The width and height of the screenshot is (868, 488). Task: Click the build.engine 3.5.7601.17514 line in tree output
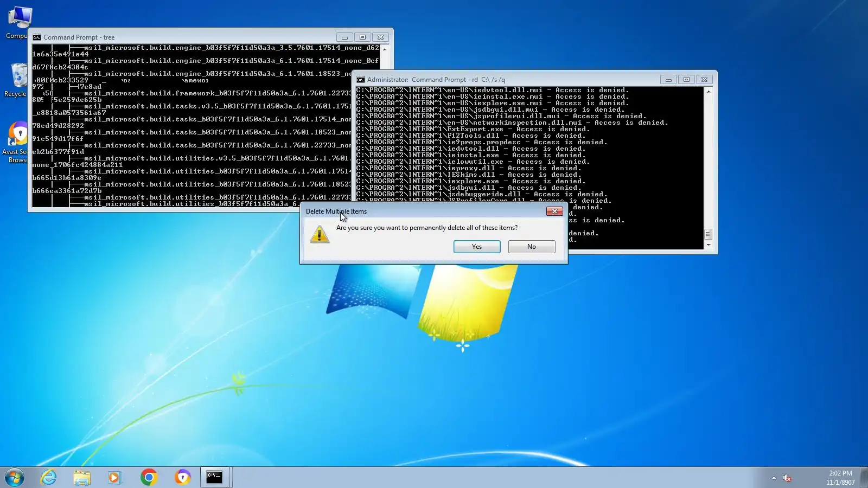click(x=232, y=48)
